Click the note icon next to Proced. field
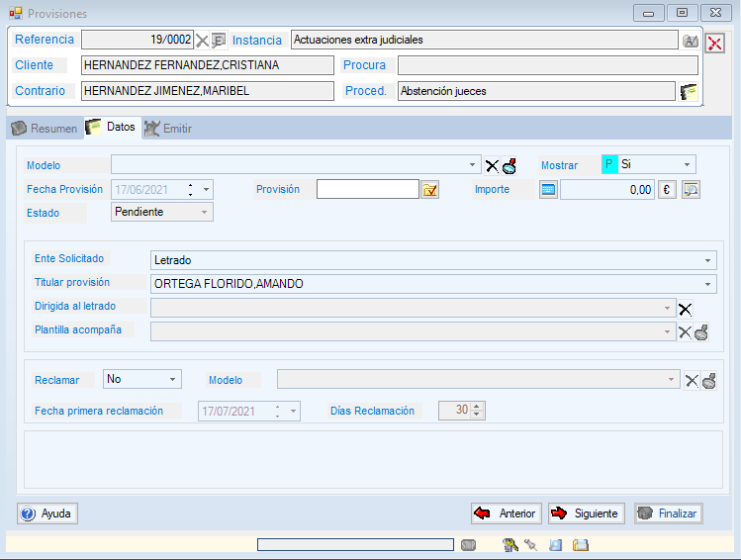This screenshot has height=560, width=741. pyautogui.click(x=689, y=91)
